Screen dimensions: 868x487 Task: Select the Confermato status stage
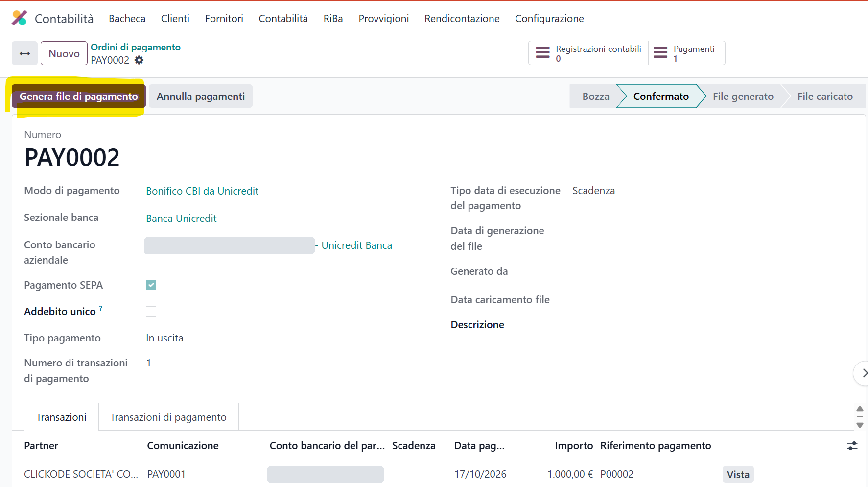click(x=661, y=97)
